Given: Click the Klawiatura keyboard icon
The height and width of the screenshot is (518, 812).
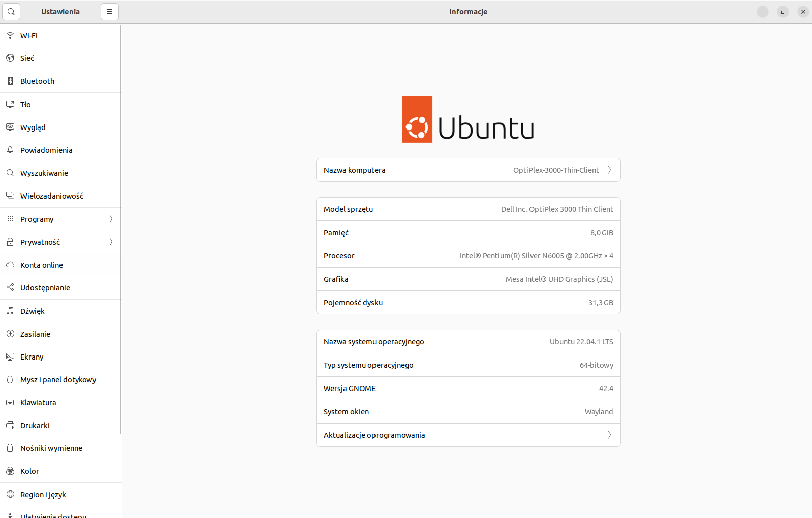Looking at the screenshot, I should (x=10, y=403).
